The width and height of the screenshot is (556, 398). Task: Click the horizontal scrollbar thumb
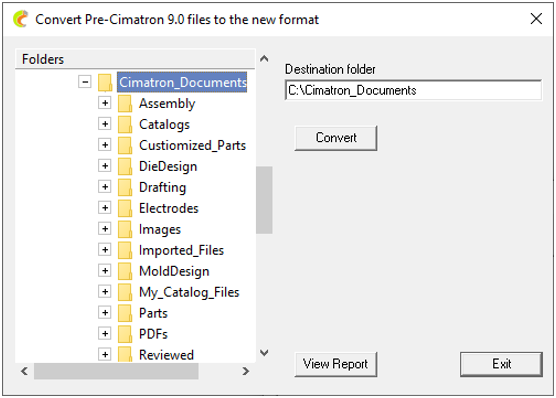point(116,371)
